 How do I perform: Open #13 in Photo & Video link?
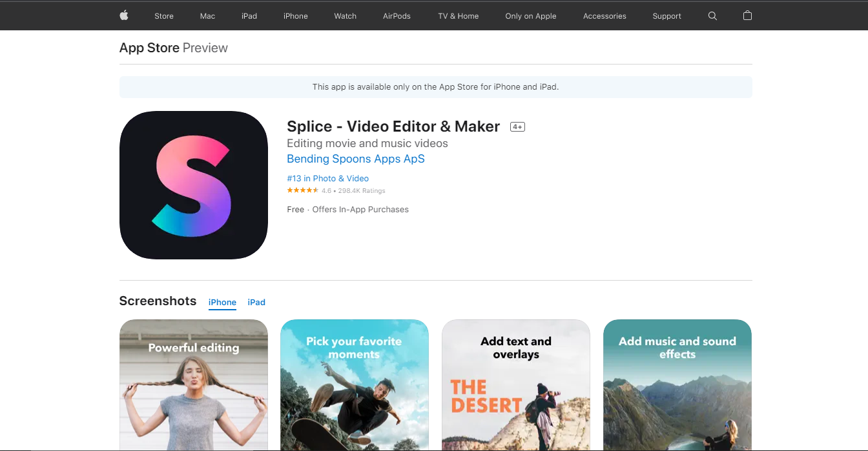click(x=328, y=179)
